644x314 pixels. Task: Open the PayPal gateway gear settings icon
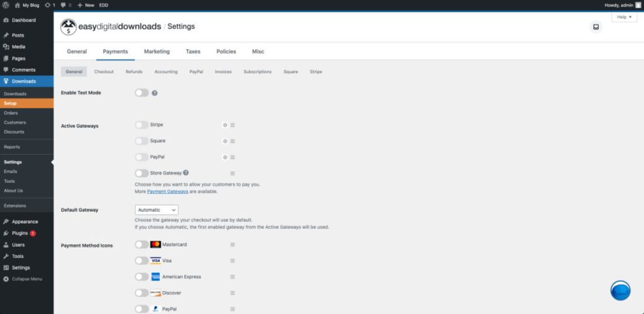pyautogui.click(x=225, y=157)
